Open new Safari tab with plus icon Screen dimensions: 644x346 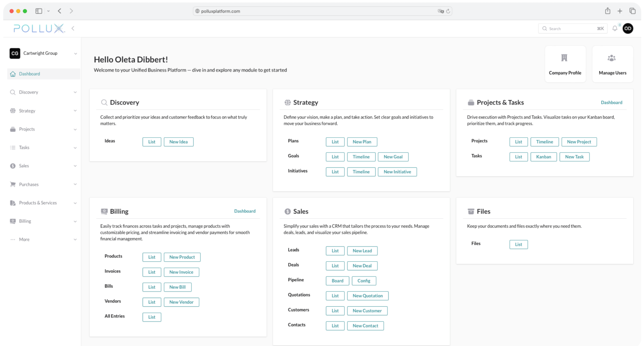(620, 11)
